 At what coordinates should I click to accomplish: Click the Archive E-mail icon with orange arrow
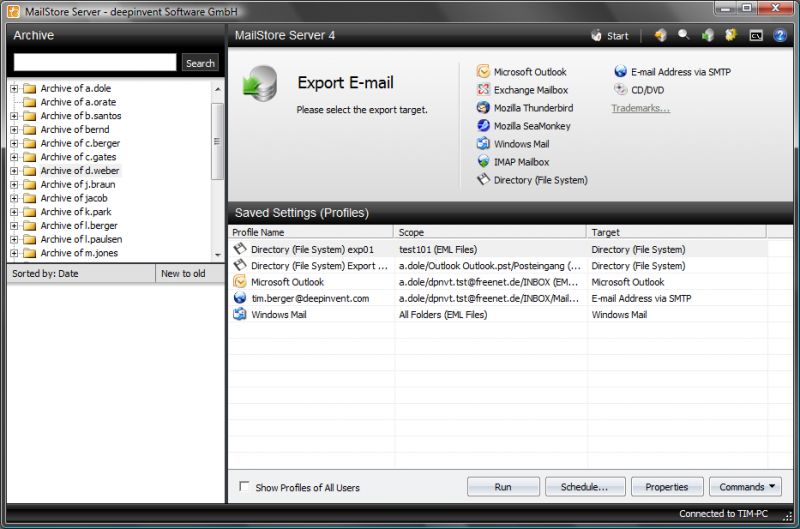[x=661, y=35]
